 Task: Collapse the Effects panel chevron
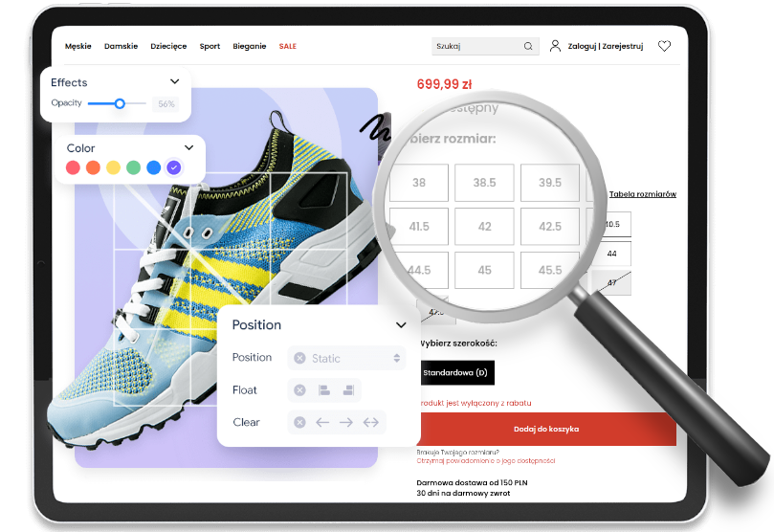pos(174,82)
